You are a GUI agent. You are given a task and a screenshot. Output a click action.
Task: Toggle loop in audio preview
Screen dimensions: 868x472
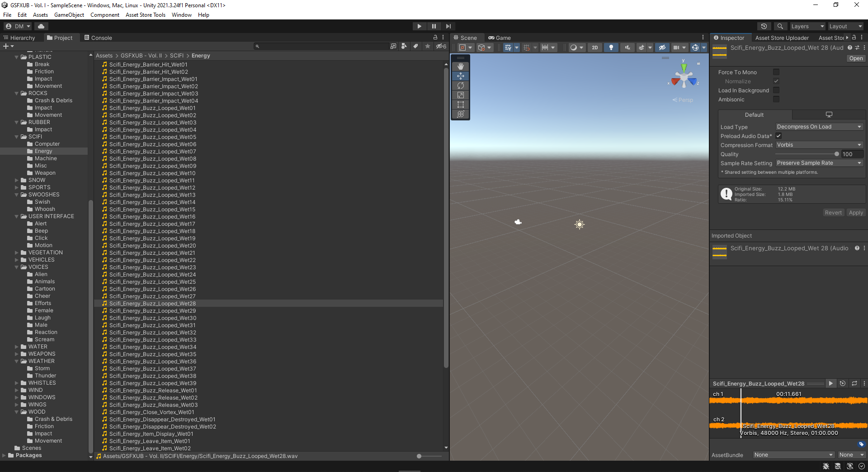(854, 383)
